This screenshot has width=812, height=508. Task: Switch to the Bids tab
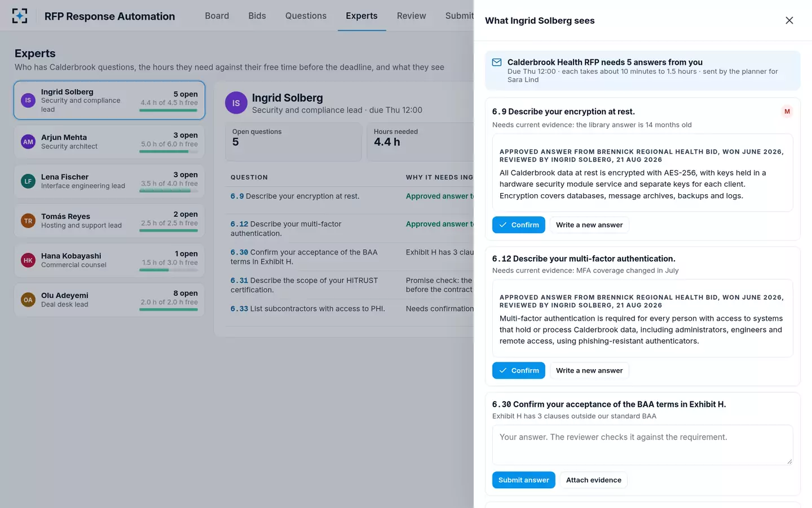(257, 16)
